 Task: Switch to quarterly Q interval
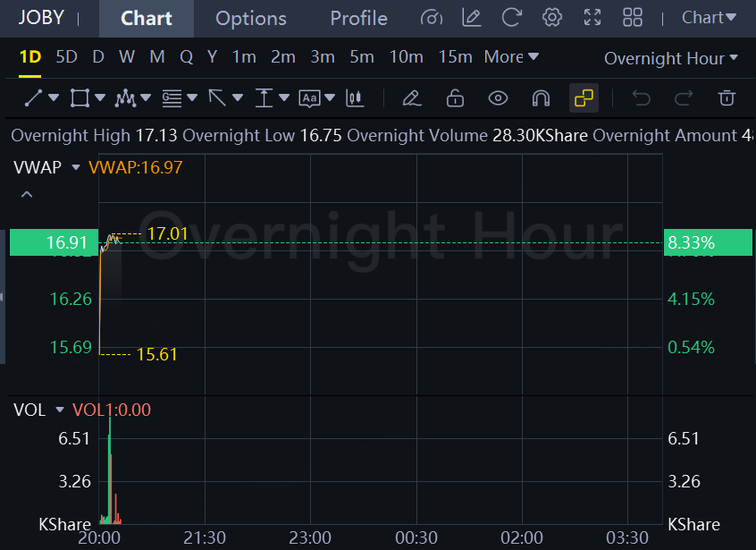point(187,57)
